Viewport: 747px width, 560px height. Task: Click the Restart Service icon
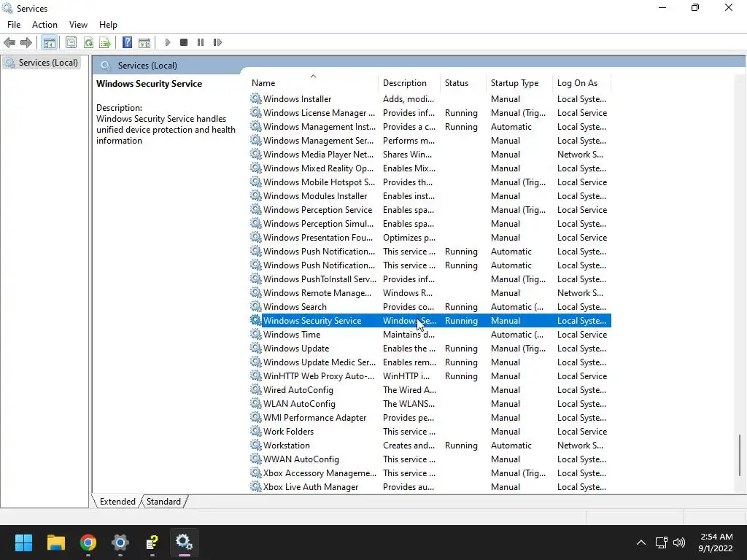coord(217,42)
